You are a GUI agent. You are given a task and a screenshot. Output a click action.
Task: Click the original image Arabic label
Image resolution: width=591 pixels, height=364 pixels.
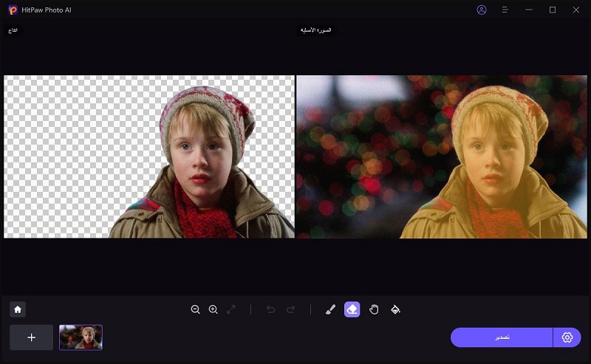[316, 30]
